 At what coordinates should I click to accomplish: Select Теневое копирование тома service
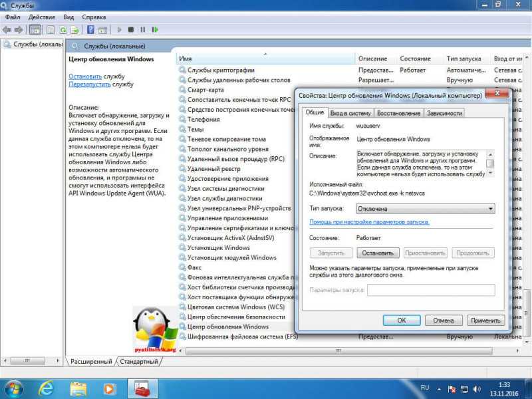(227, 139)
